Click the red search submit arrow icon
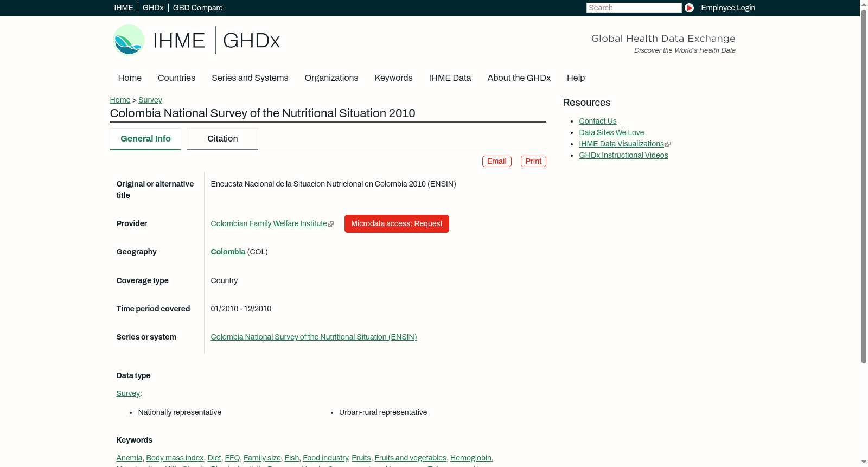 click(x=689, y=8)
